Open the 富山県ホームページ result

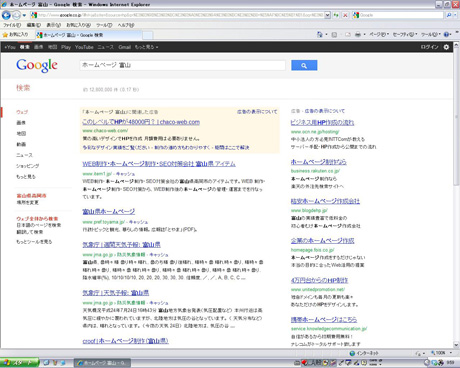pos(109,211)
